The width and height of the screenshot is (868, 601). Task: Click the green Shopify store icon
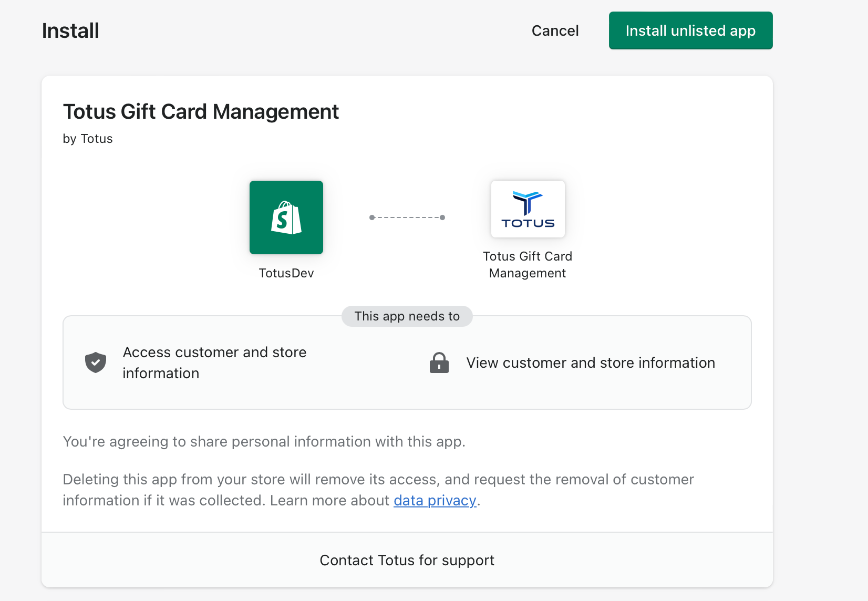point(286,217)
